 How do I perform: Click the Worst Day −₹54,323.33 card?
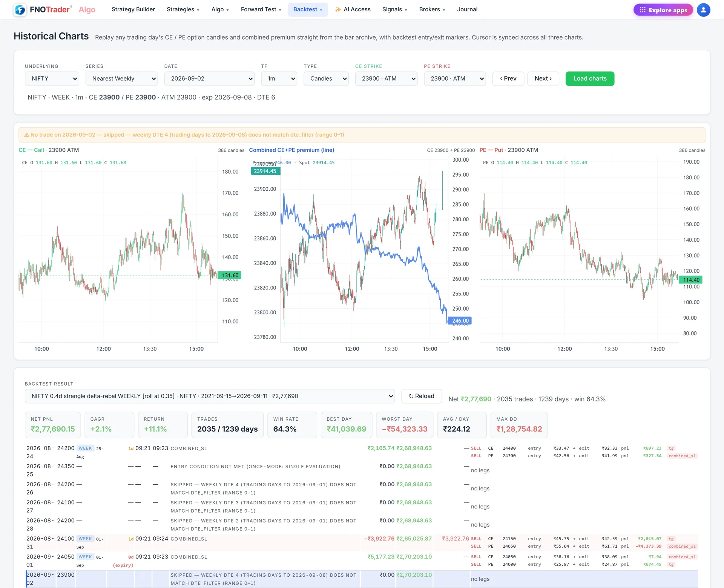[x=404, y=425]
